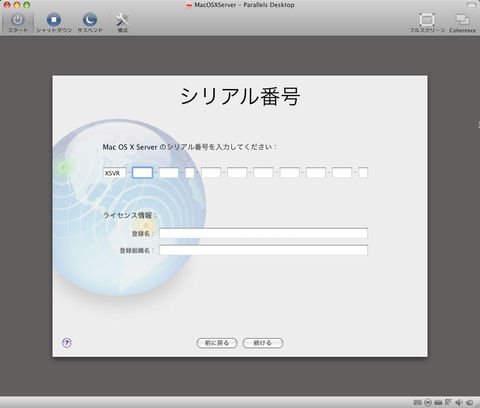Toggle the toolbar pill button in title bar
The width and height of the screenshot is (480, 408).
point(471,5)
